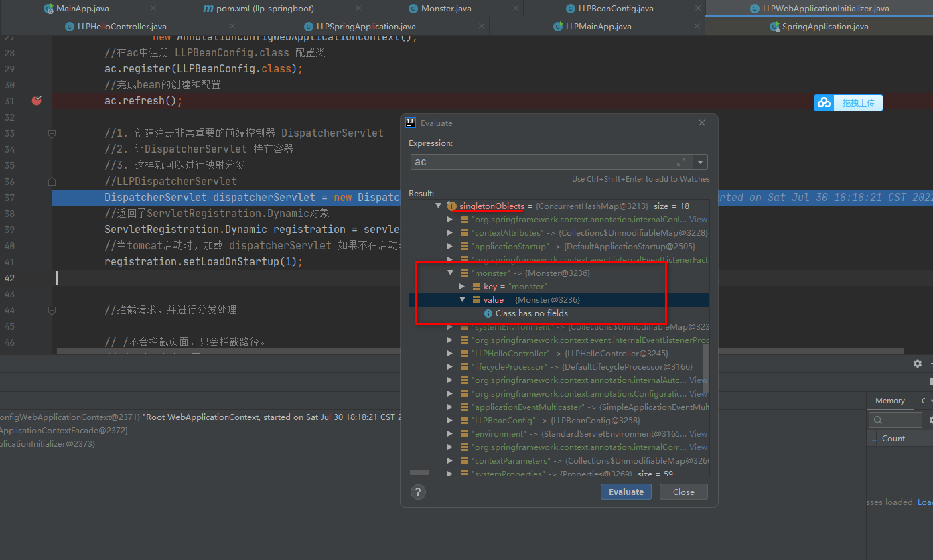Click the class icon on Monster.java tab
The height and width of the screenshot is (560, 933).
click(413, 9)
